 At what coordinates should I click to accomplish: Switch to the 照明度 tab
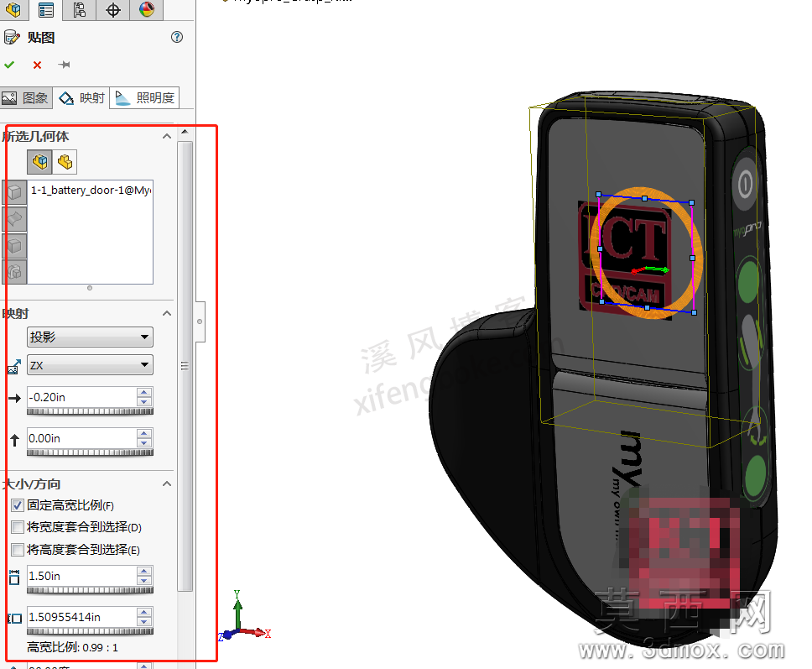pos(144,98)
